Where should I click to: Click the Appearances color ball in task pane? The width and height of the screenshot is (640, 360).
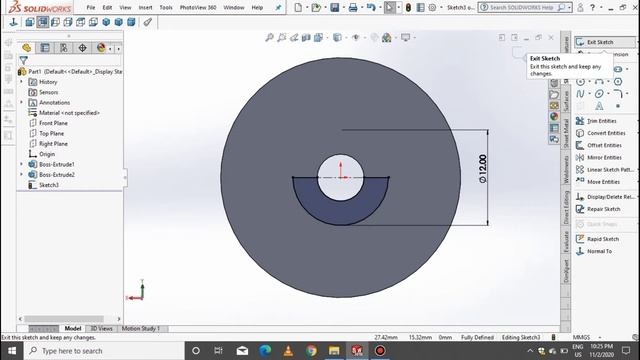(554, 116)
